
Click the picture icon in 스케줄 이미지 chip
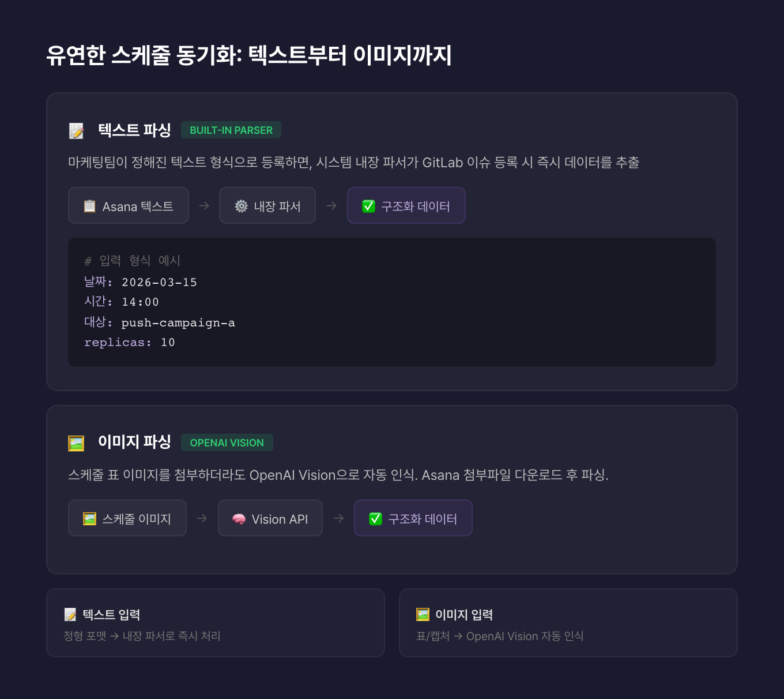tap(89, 518)
